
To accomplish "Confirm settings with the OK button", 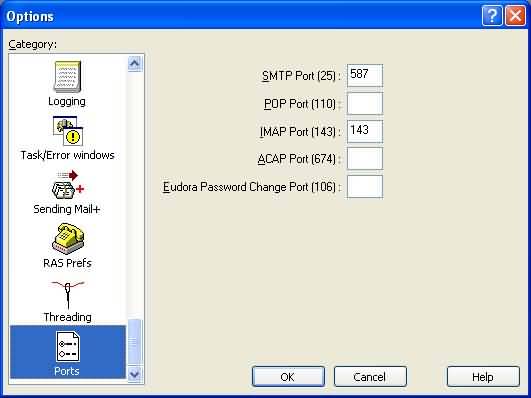I will [x=288, y=377].
